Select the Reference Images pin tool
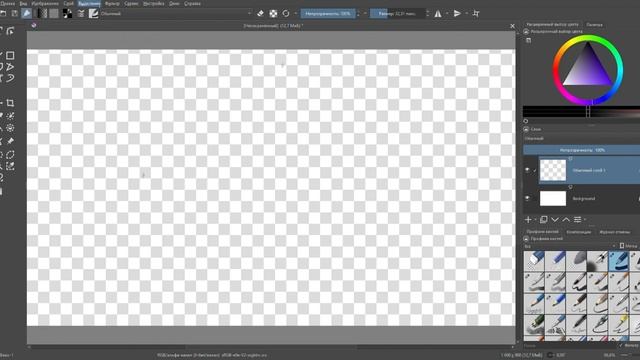 click(10, 141)
